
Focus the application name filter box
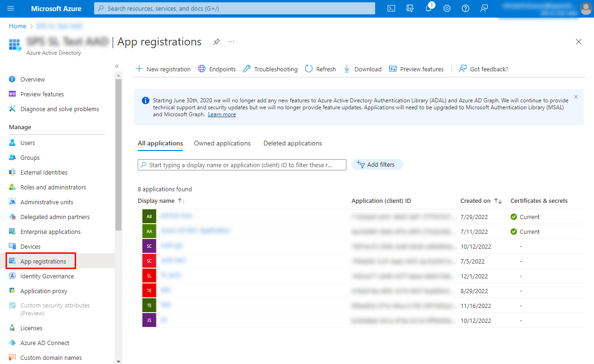(242, 165)
